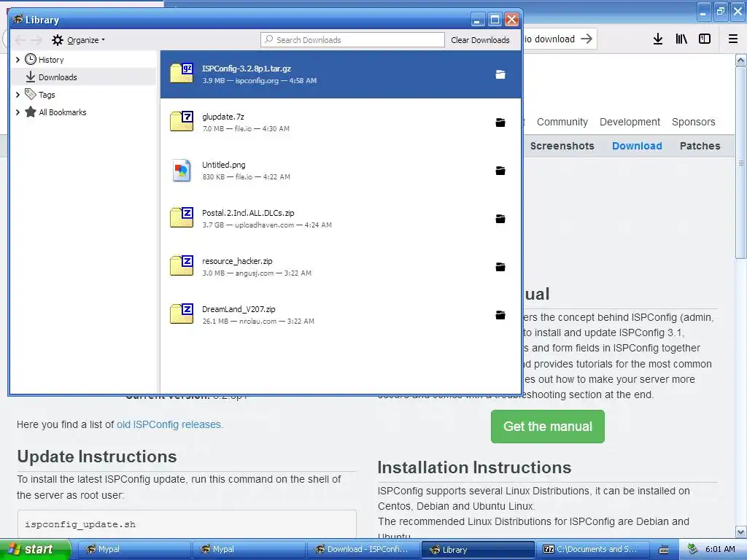Viewport: 747px width, 560px height.
Task: Open the Sponsors menu on ISPConfig site
Action: coord(693,122)
